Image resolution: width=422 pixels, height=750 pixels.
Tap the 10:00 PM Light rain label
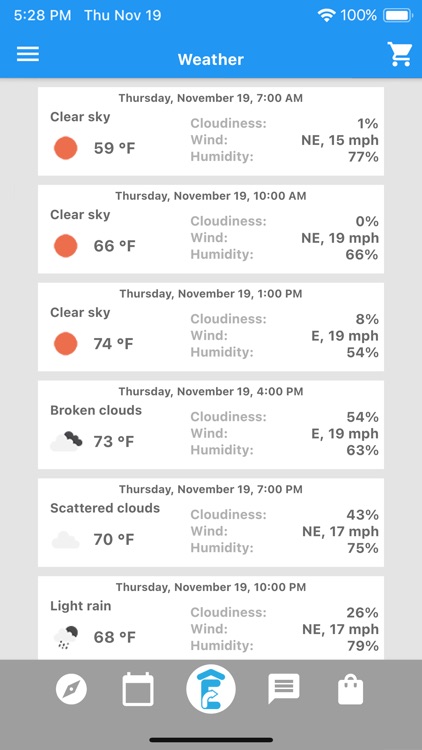tap(80, 606)
